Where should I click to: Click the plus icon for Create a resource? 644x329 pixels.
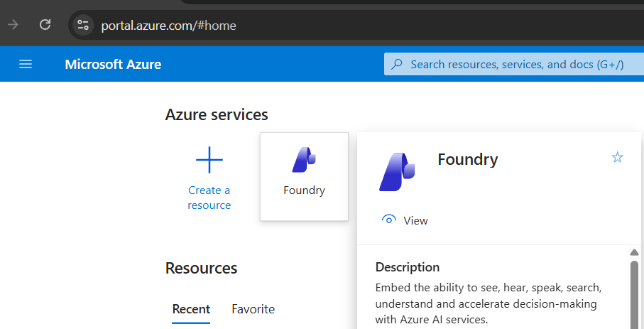click(209, 160)
